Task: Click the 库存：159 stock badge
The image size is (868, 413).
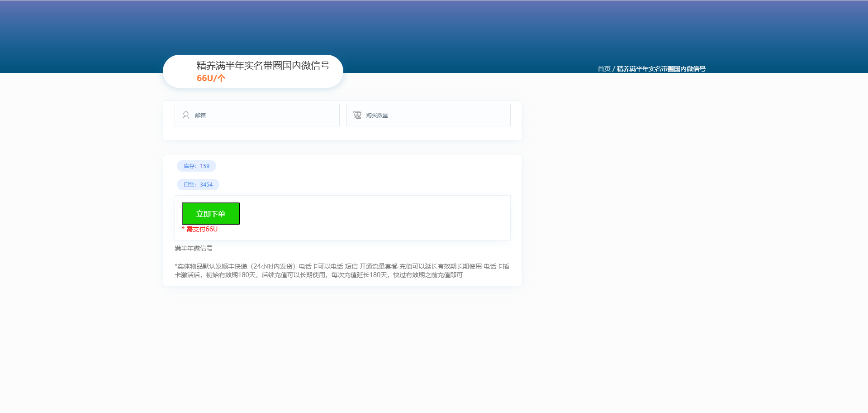Action: 196,166
